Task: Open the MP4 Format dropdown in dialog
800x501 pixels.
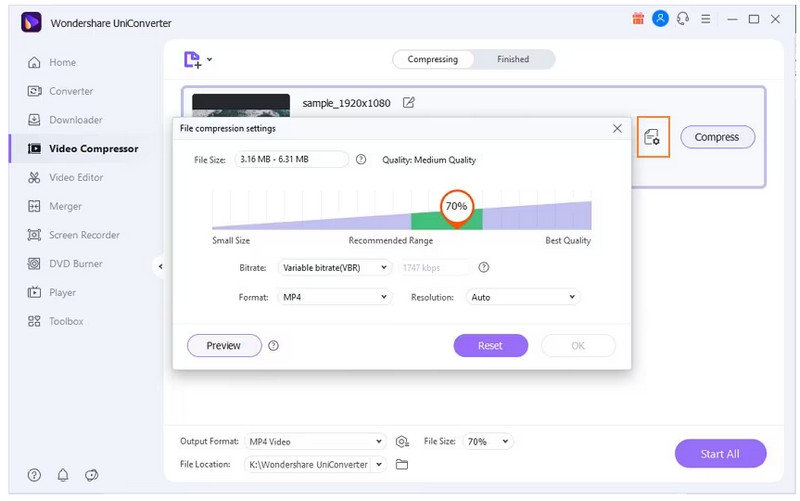Action: [335, 297]
